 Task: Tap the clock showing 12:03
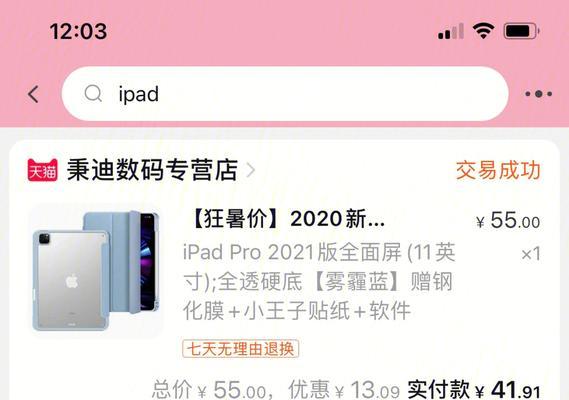[x=78, y=31]
